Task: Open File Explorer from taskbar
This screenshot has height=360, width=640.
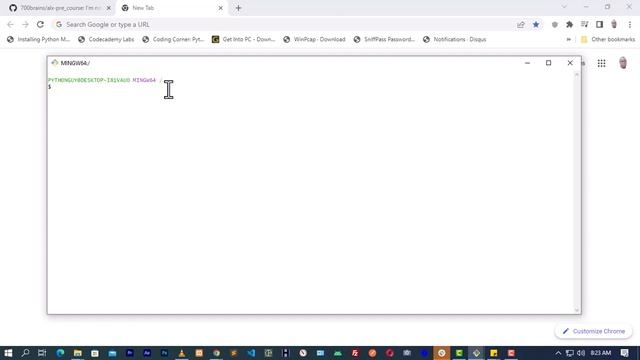Action: (x=78, y=353)
